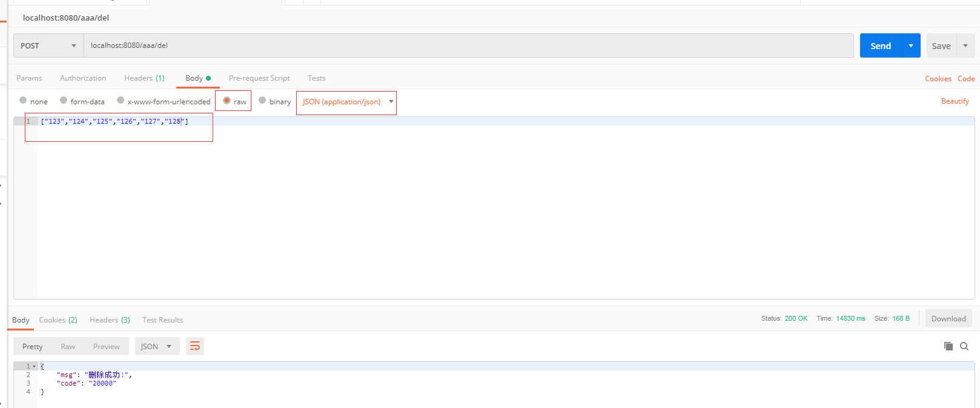Open the Pre-request Script tab
The height and width of the screenshot is (408, 980).
259,78
